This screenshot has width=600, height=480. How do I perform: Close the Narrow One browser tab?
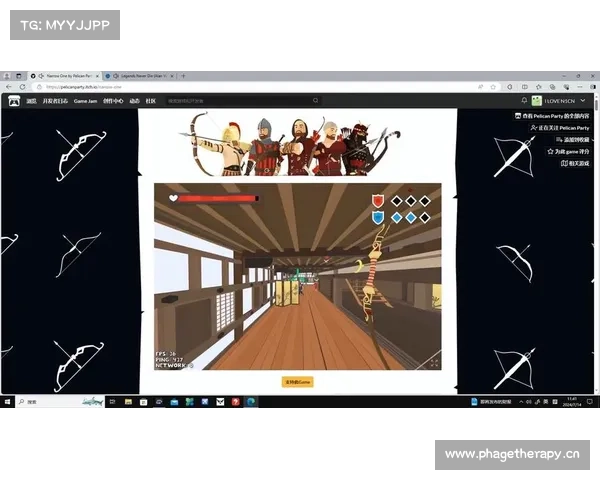(x=97, y=76)
